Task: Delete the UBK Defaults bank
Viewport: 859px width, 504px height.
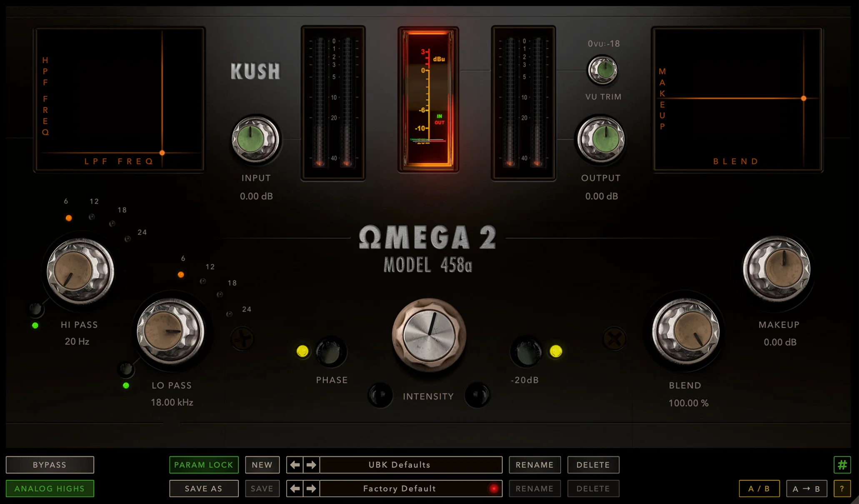Action: point(593,465)
